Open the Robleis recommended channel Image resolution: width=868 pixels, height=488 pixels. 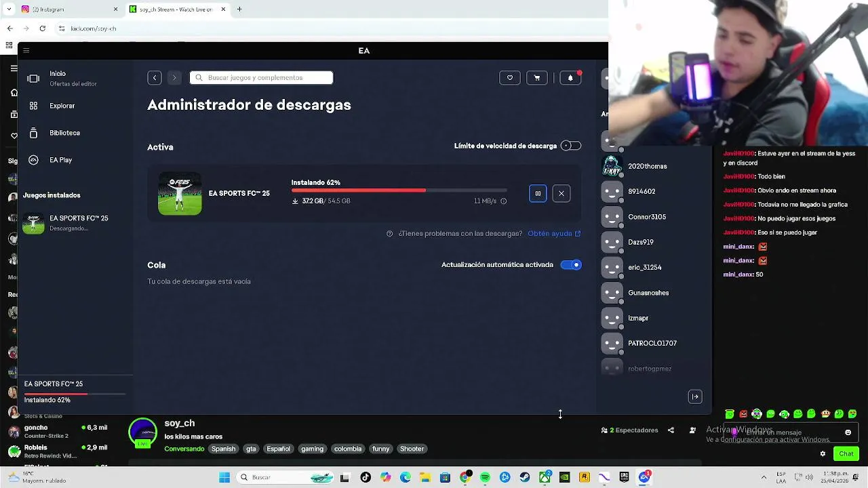(58, 451)
